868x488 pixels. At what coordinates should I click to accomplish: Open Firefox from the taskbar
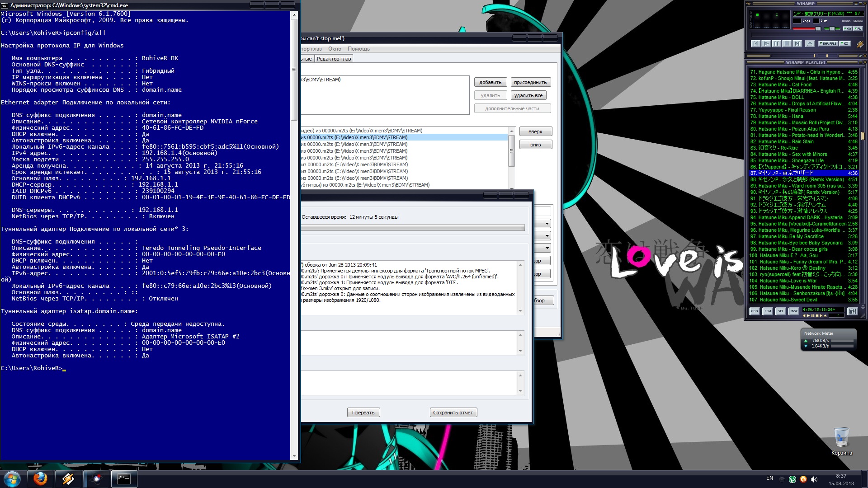[40, 479]
